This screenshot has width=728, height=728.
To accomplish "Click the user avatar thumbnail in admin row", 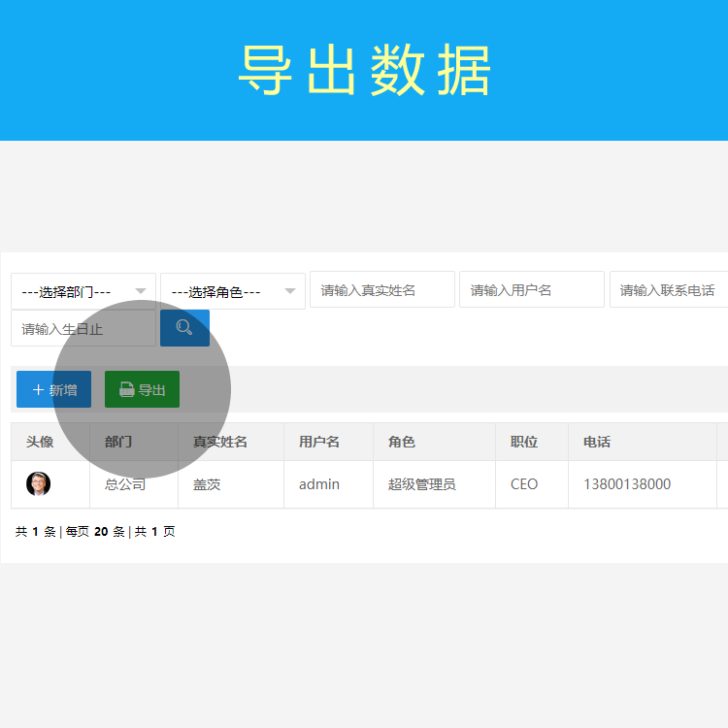I will click(38, 483).
